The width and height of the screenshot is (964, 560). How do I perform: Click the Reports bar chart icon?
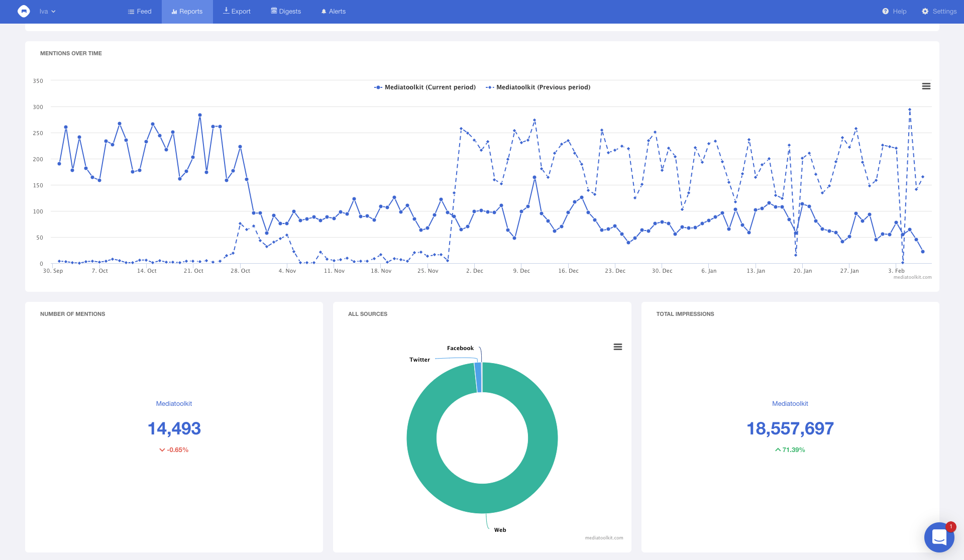coord(174,12)
